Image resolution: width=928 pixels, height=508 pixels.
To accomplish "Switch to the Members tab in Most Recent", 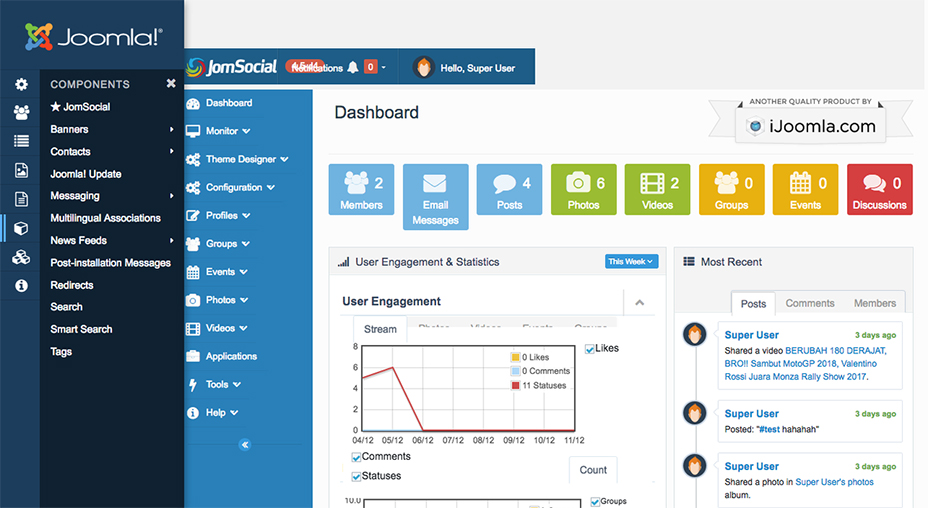I will (875, 303).
